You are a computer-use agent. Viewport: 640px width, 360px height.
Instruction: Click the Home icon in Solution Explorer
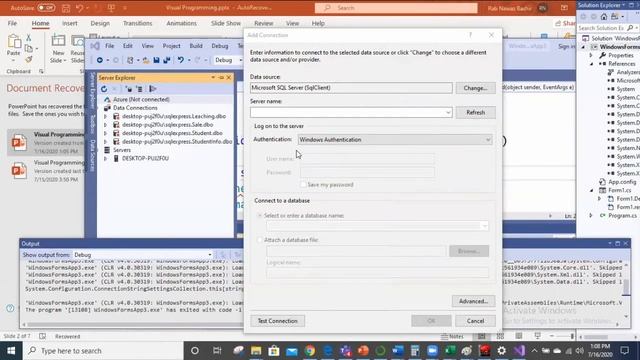point(604,17)
